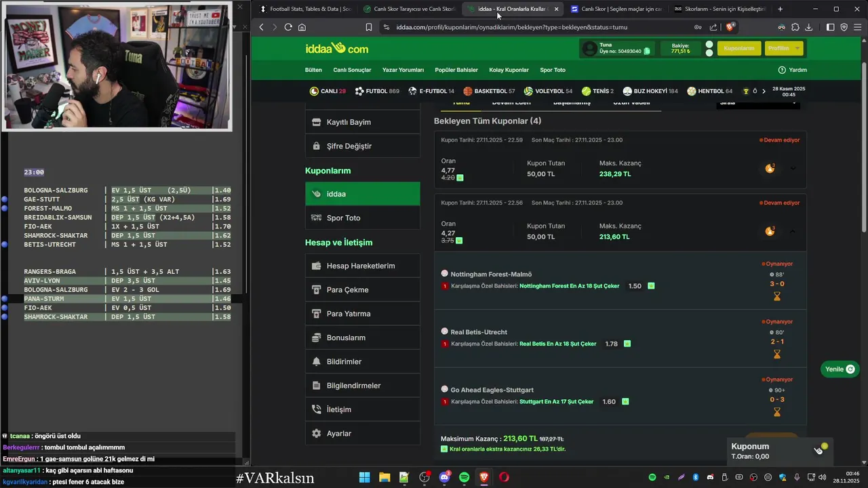The image size is (868, 488).
Task: Open Hesap Hareketlerim sidebar item
Action: (x=363, y=266)
